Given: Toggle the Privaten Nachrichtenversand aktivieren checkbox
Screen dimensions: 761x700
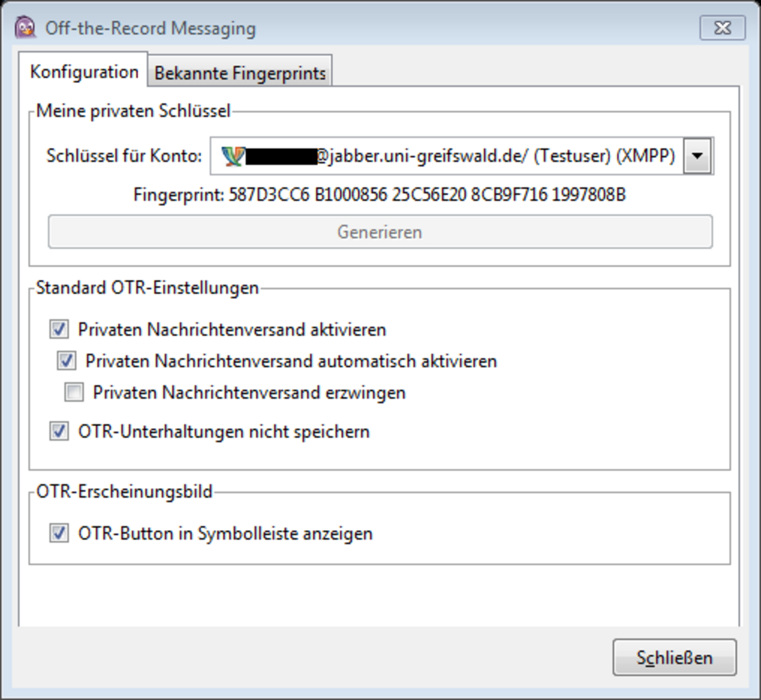Looking at the screenshot, I should pyautogui.click(x=60, y=330).
